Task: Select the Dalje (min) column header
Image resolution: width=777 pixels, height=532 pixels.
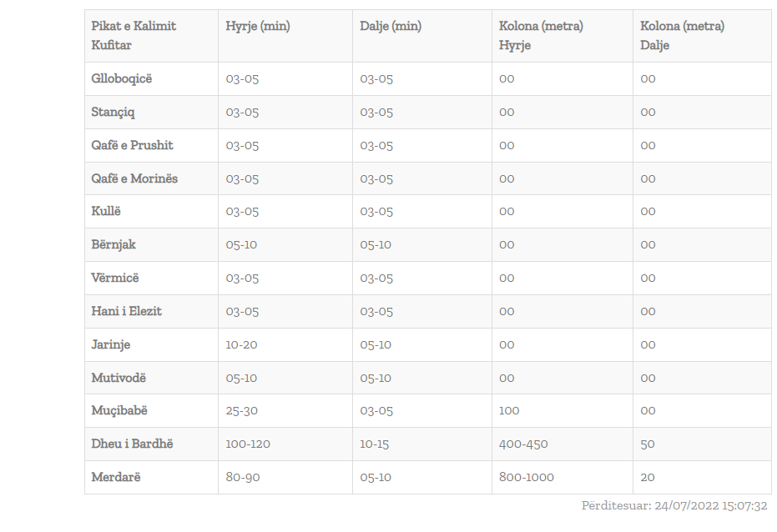Action: pyautogui.click(x=391, y=26)
